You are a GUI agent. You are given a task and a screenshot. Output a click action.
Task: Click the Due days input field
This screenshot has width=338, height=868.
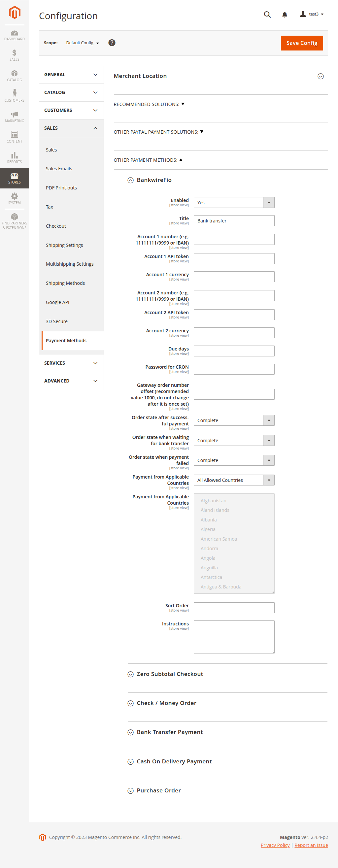[234, 351]
